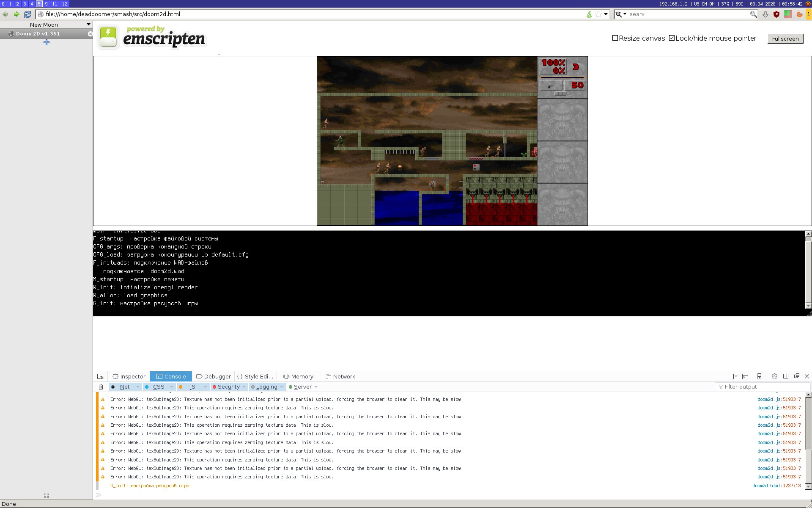Click the Doom 2D game canvas

click(452, 141)
